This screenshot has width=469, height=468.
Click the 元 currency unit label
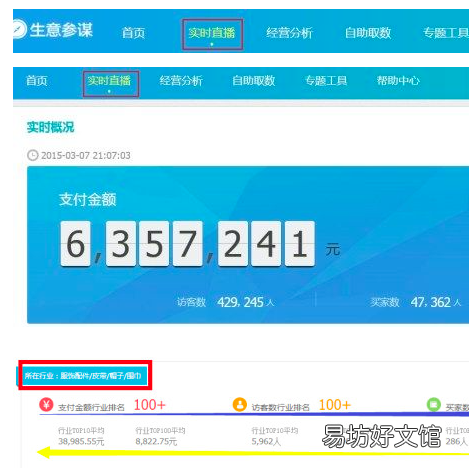click(x=333, y=250)
